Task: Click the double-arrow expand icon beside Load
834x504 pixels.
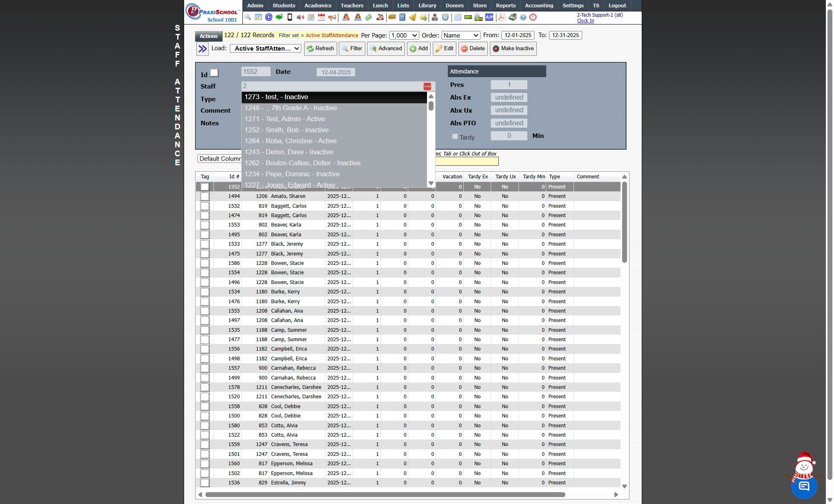Action: click(202, 49)
